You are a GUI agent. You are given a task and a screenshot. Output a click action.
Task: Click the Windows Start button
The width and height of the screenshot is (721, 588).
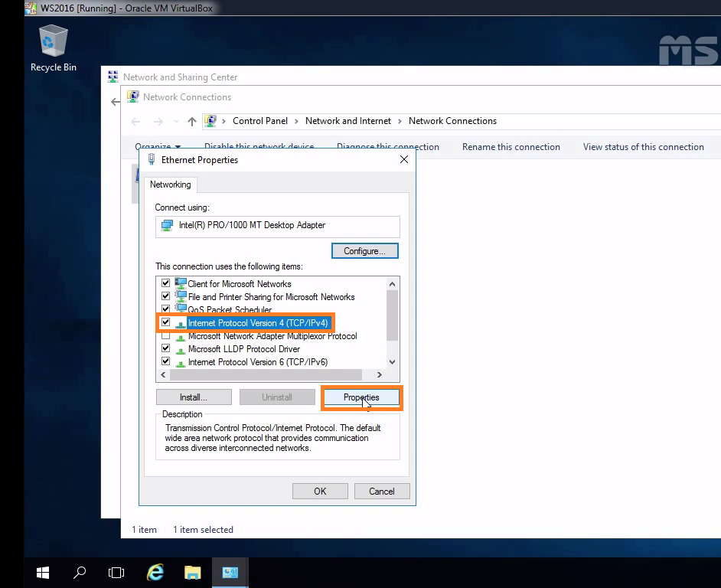tap(43, 573)
